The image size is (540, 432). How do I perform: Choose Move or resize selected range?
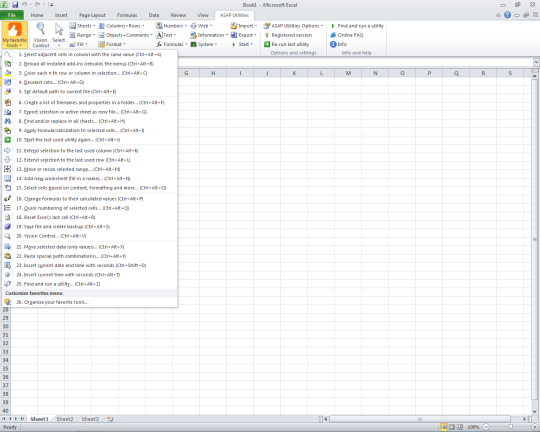tap(90, 169)
